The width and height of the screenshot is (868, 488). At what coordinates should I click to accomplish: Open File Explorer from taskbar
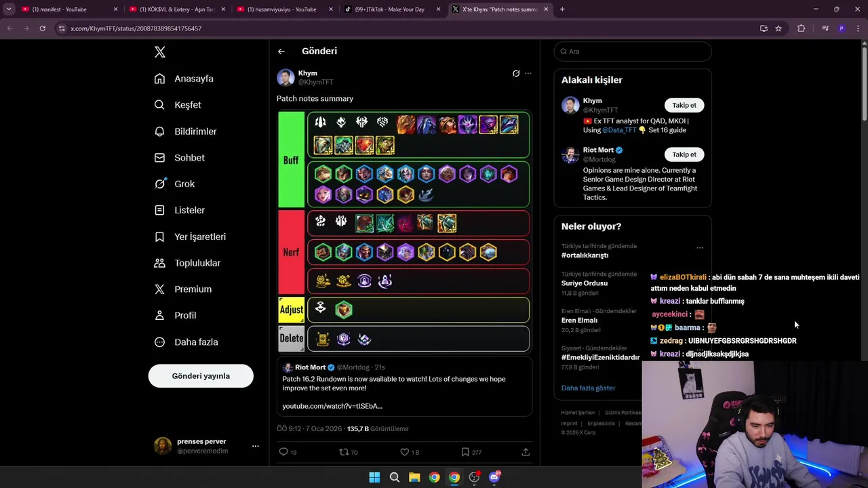pos(414,477)
